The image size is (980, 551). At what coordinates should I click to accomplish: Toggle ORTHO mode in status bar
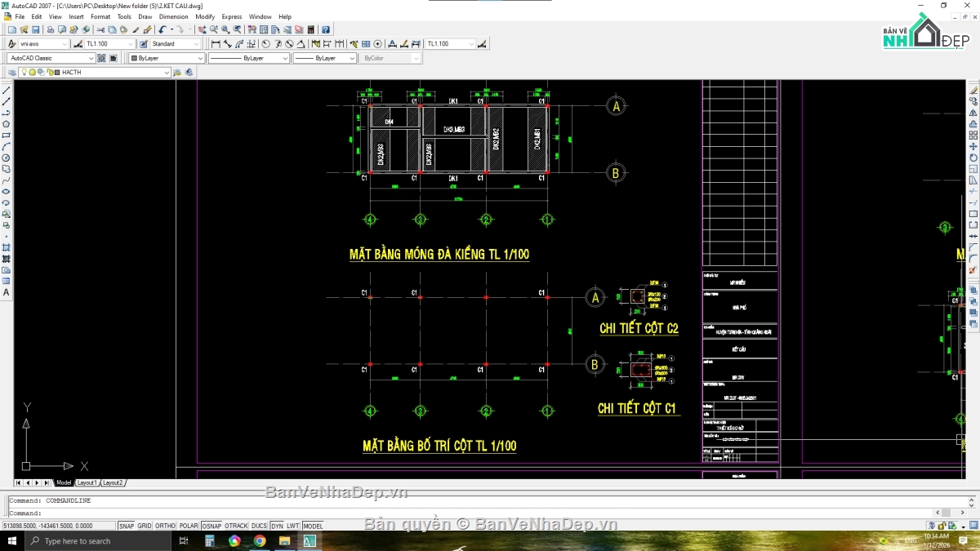pos(165,526)
